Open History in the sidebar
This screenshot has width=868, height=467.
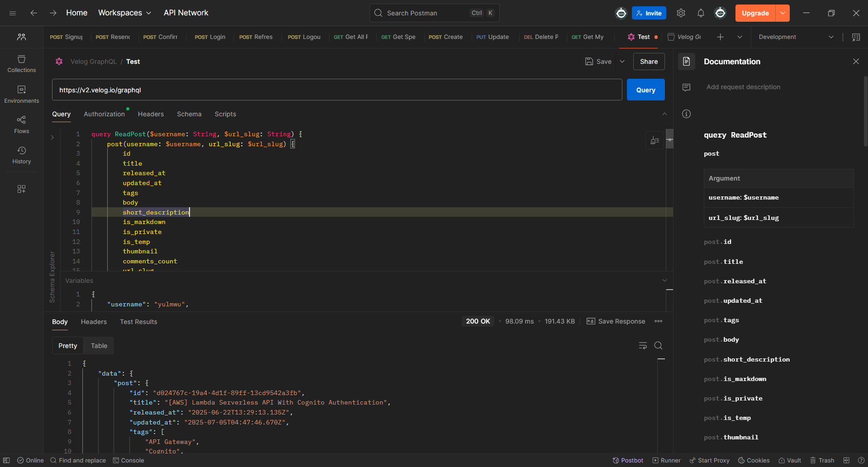21,155
